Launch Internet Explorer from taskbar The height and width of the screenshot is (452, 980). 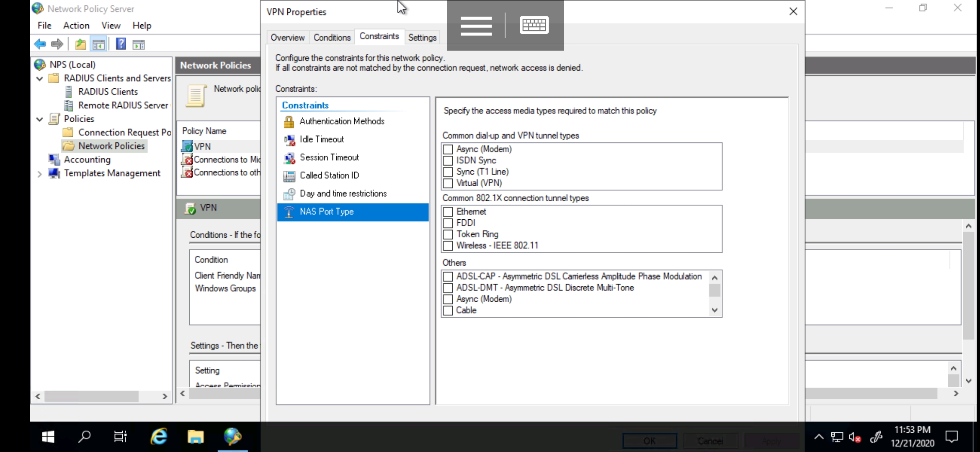click(x=159, y=437)
